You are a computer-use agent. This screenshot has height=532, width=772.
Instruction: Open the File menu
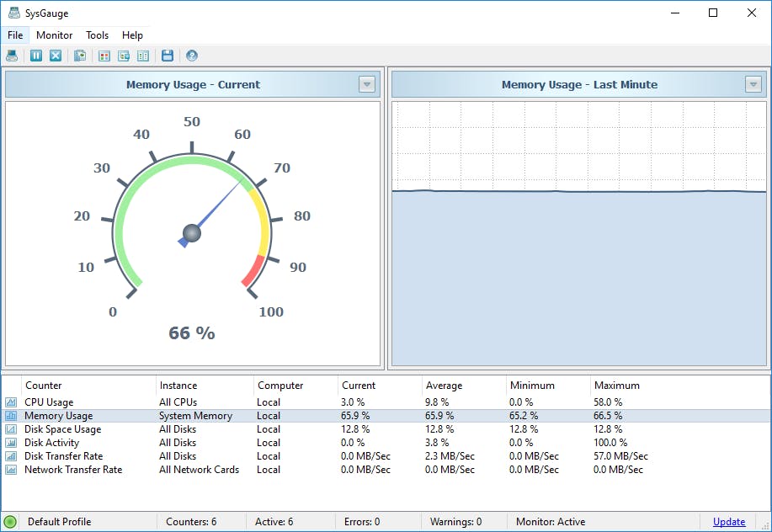click(15, 35)
